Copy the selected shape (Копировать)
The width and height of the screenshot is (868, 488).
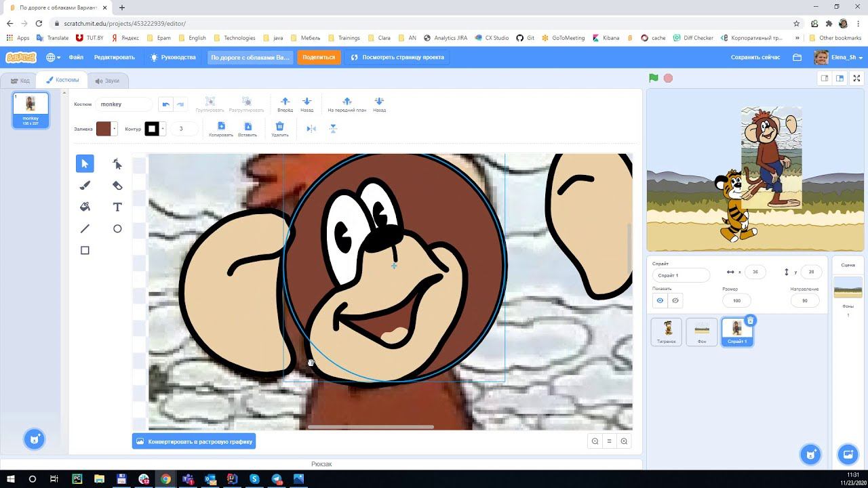221,129
